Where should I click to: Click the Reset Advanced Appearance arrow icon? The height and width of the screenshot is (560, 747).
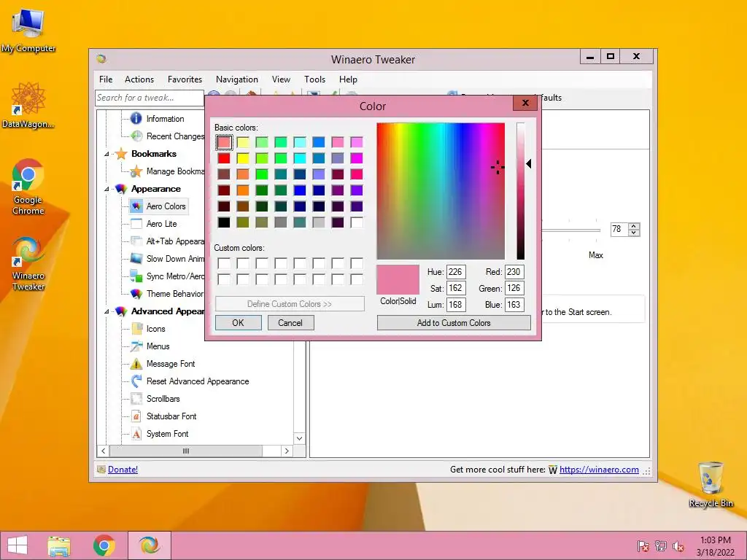136,381
